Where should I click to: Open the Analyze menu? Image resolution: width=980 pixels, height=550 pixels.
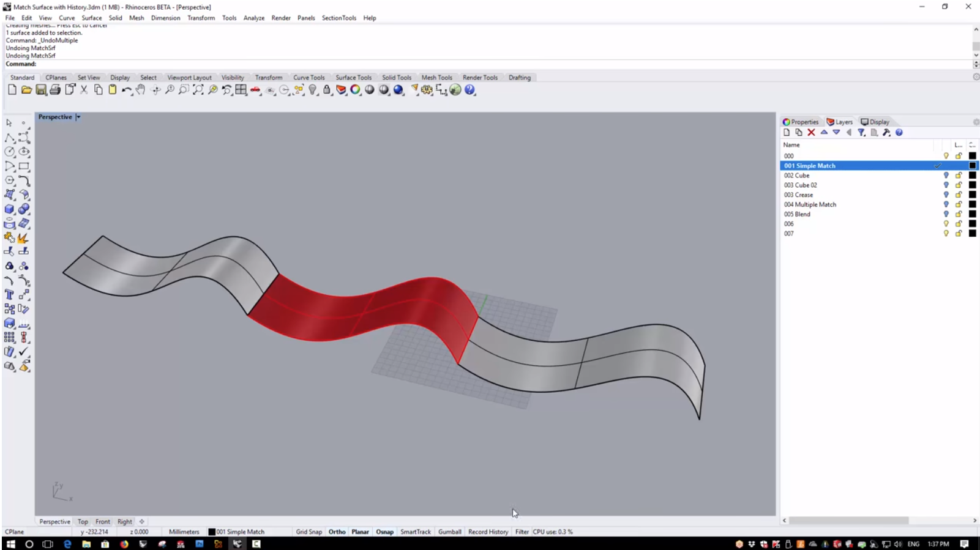(254, 18)
